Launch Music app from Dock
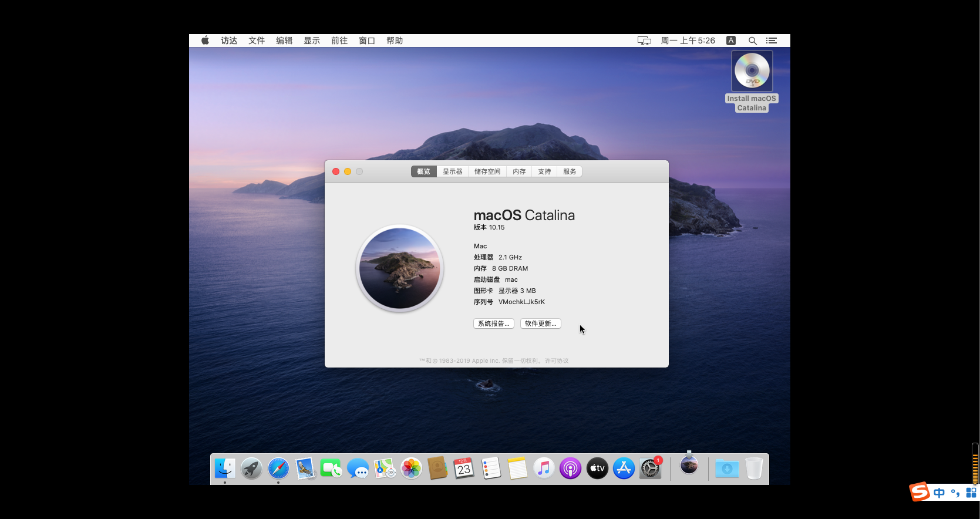 click(544, 469)
